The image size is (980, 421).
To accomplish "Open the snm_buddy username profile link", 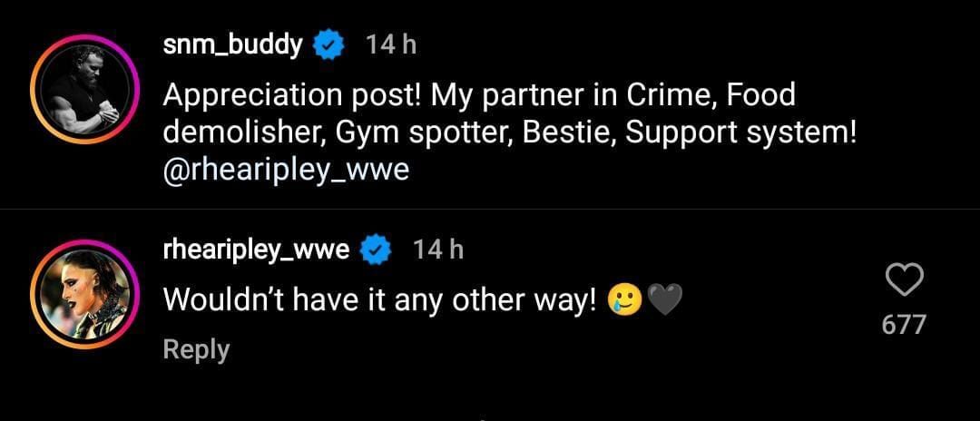I will click(232, 44).
